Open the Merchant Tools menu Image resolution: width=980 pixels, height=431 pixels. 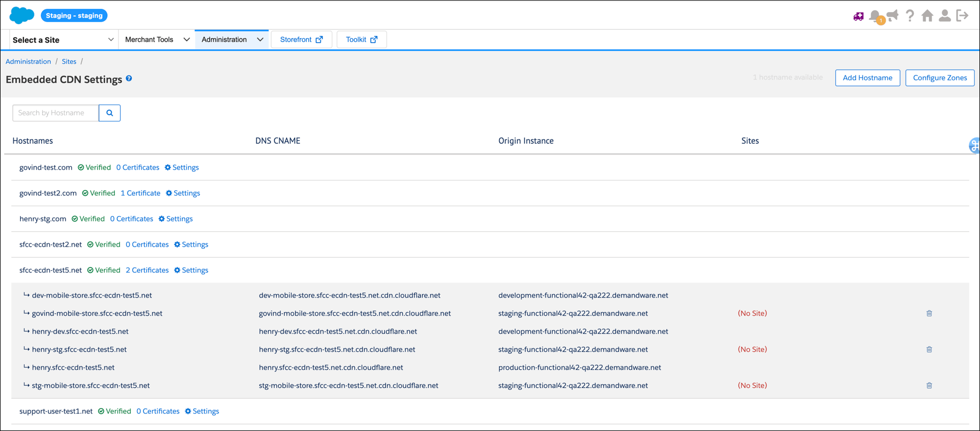coord(157,39)
